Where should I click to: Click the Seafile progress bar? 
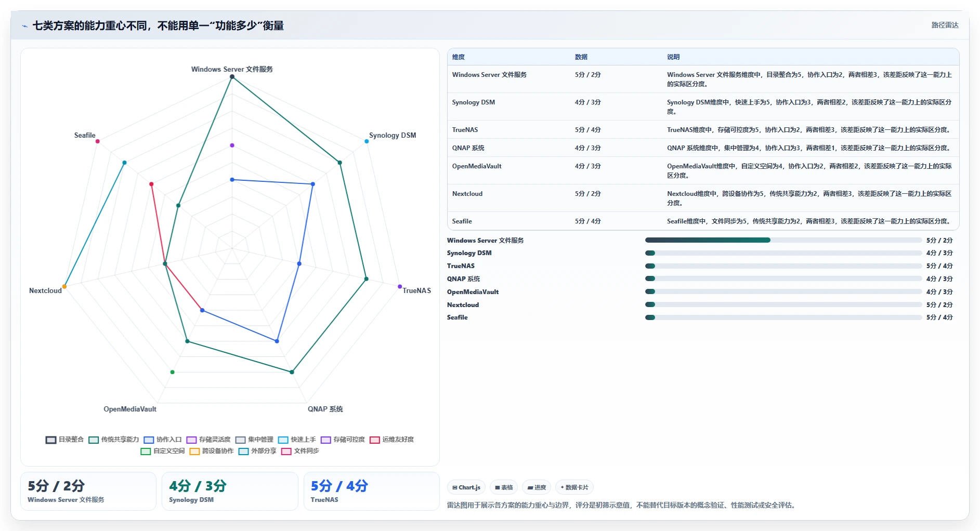coord(783,317)
